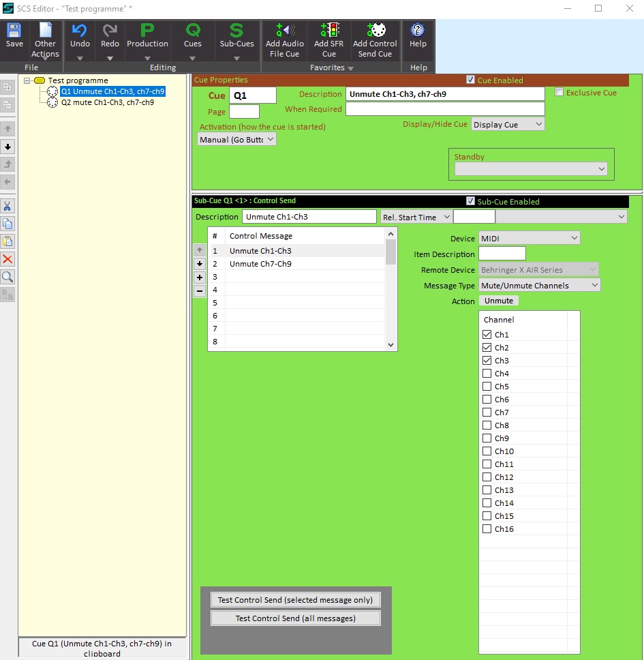This screenshot has height=660, width=644.
Task: Collapse the Test programme tree node
Action: click(28, 80)
